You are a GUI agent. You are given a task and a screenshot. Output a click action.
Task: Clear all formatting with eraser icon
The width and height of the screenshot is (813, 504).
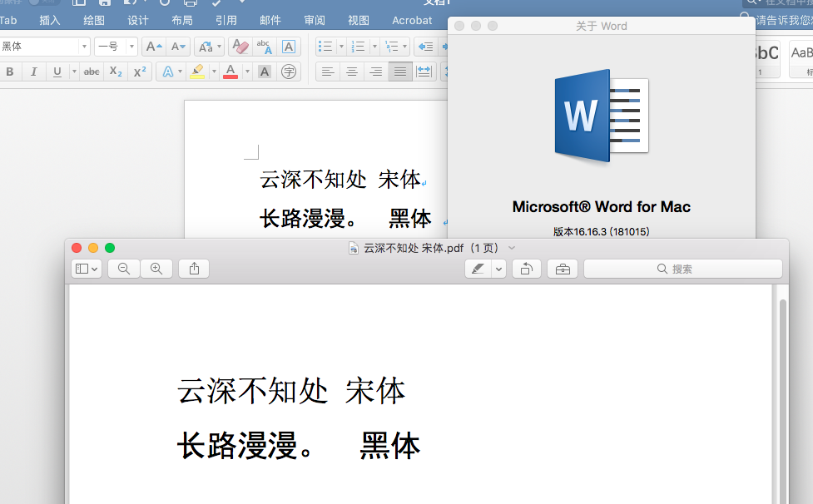tap(240, 47)
